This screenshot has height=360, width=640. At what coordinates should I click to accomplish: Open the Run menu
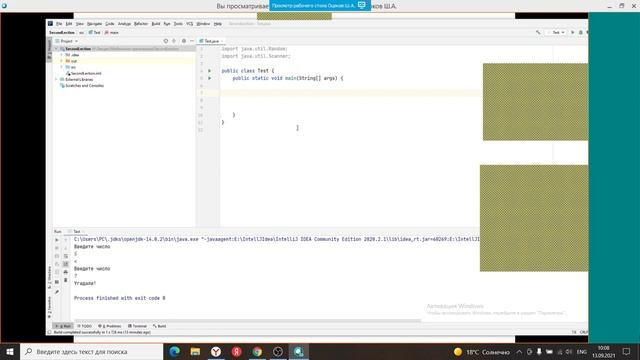pos(167,24)
